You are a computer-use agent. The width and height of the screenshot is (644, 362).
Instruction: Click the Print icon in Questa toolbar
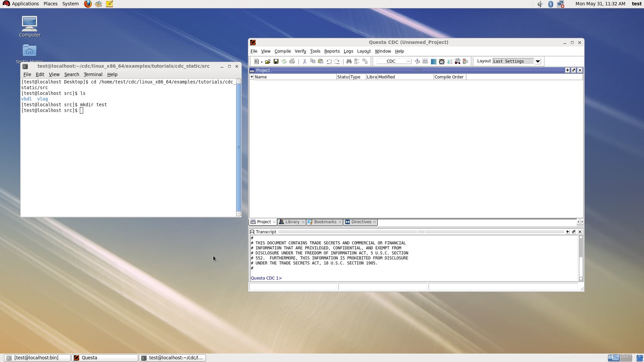(x=292, y=61)
